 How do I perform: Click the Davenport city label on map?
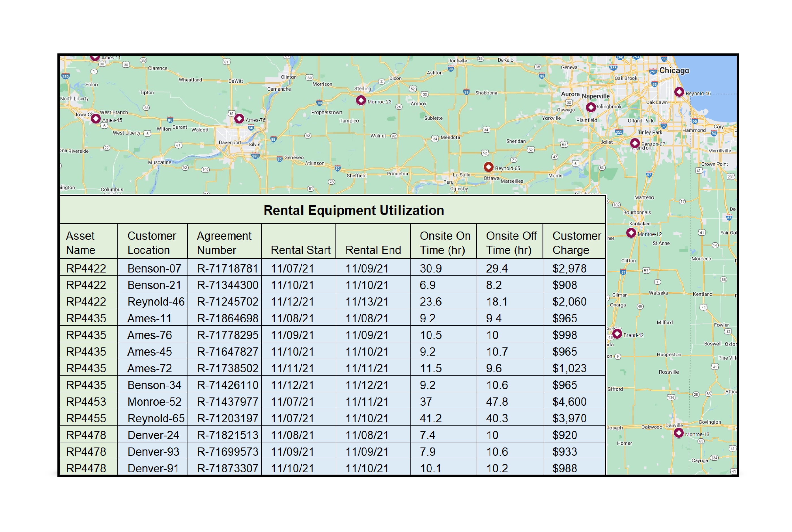tap(230, 142)
